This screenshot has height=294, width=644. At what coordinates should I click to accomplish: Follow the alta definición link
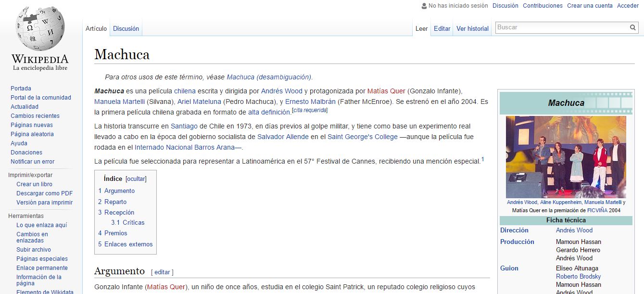tap(269, 112)
